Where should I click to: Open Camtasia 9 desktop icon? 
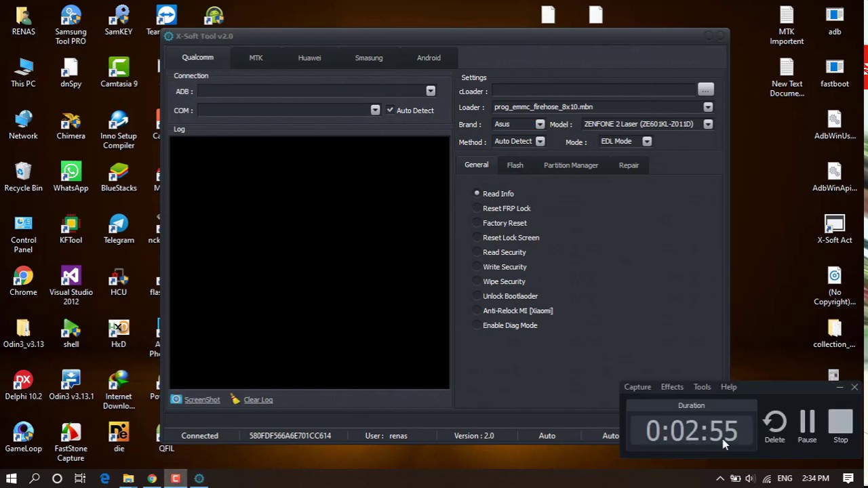pyautogui.click(x=119, y=73)
